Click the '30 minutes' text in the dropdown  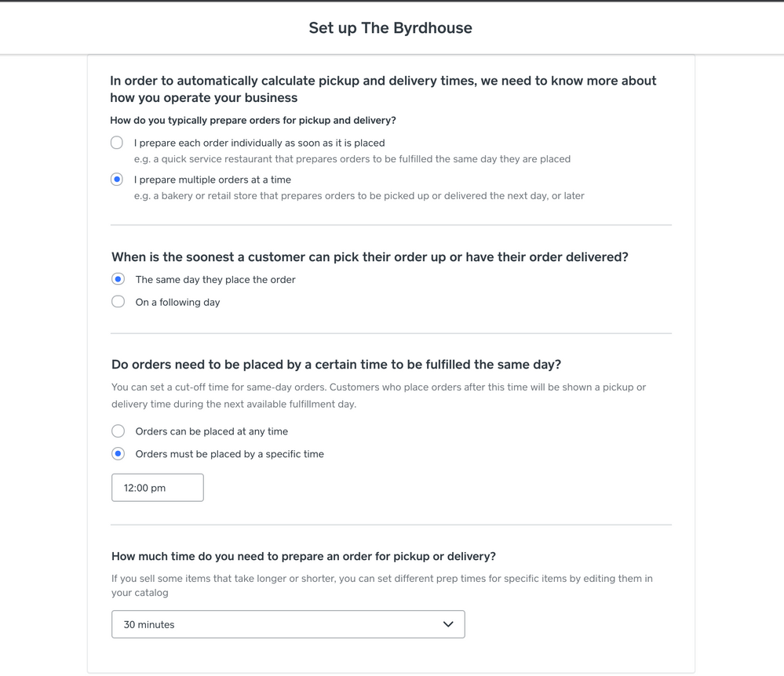(x=149, y=625)
